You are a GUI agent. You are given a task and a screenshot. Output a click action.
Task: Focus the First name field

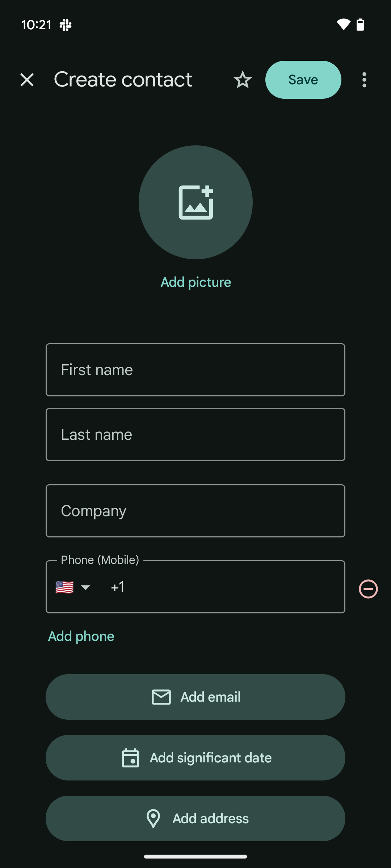(x=195, y=370)
